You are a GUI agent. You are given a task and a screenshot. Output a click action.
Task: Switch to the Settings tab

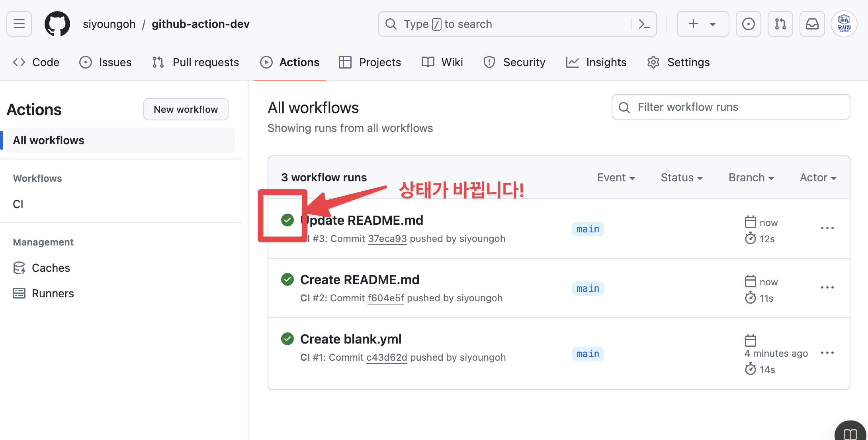678,62
